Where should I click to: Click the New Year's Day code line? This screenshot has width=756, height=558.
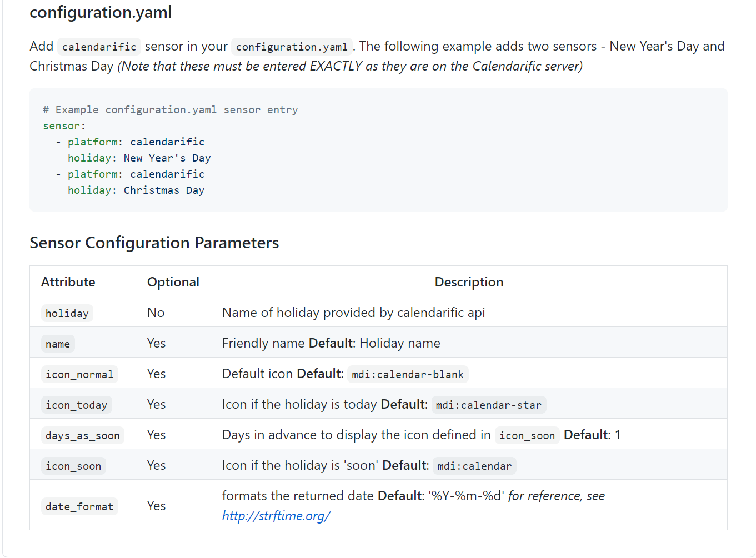click(139, 158)
